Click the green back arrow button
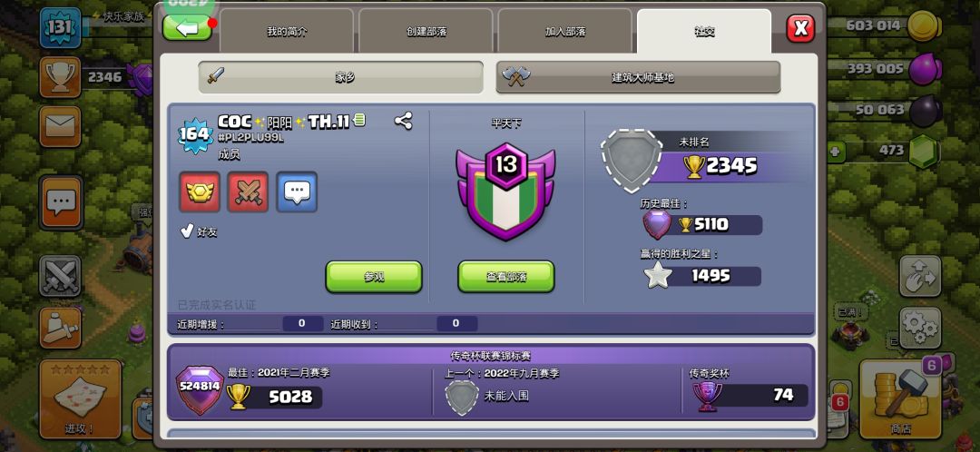980x452 pixels. tap(188, 28)
